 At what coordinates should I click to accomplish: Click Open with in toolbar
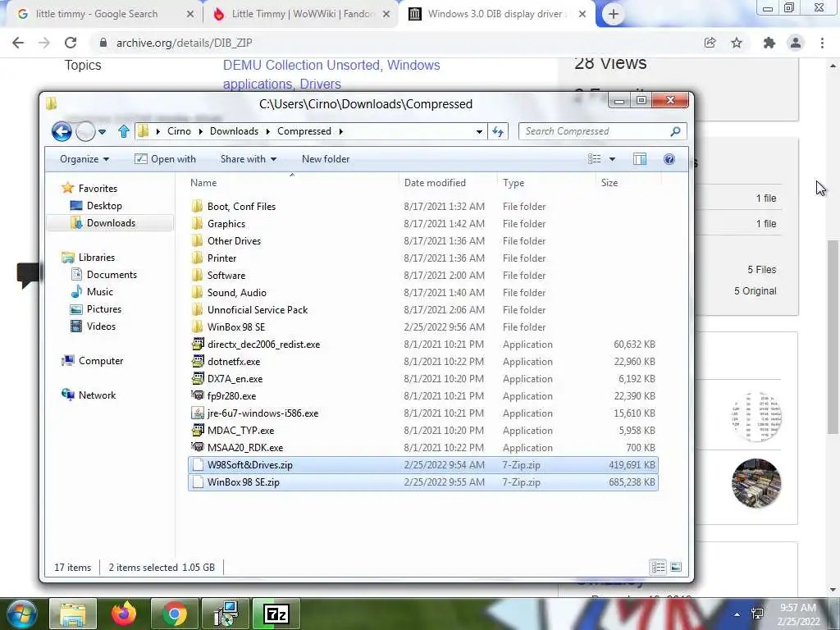point(165,159)
